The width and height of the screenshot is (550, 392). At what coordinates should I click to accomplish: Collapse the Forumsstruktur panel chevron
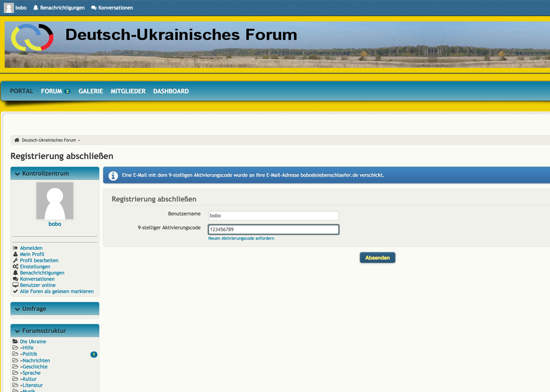click(17, 331)
